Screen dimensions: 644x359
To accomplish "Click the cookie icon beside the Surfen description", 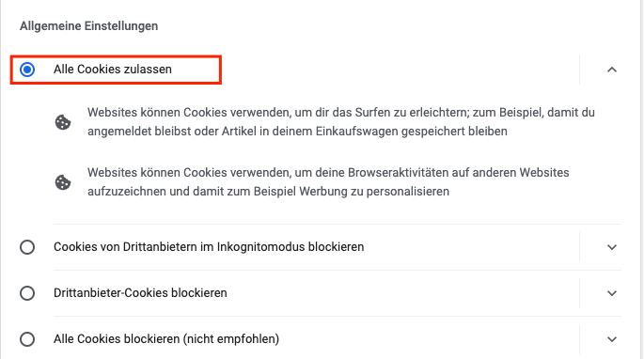I will (63, 122).
